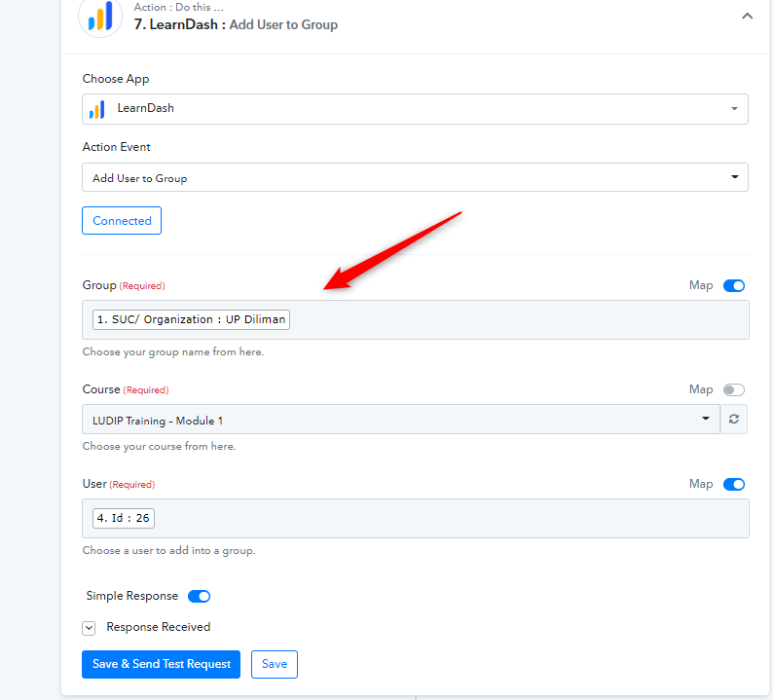773x700 pixels.
Task: Open the Course dropdown LUDIP Training - Module 1
Action: point(401,420)
